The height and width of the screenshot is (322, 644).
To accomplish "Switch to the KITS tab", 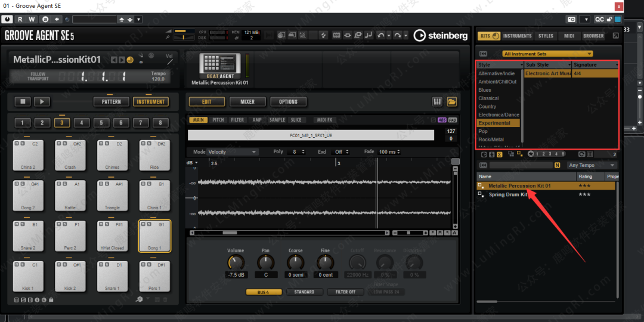I will click(489, 36).
